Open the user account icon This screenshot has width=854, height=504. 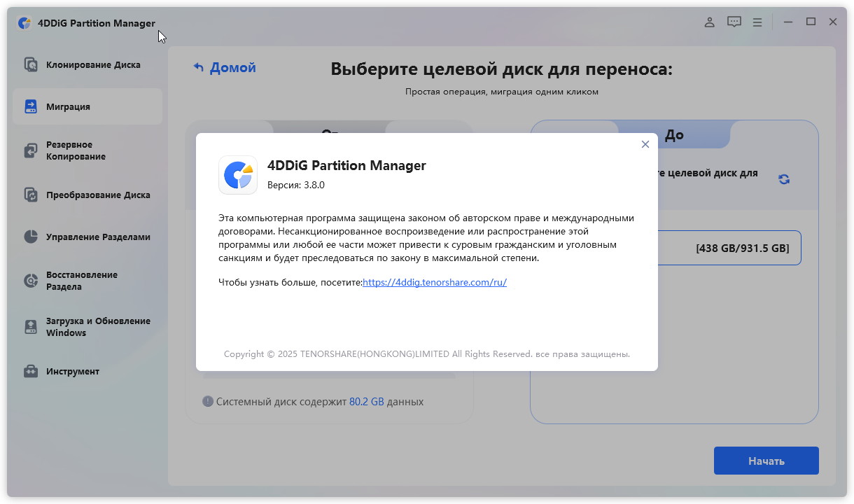(x=709, y=22)
